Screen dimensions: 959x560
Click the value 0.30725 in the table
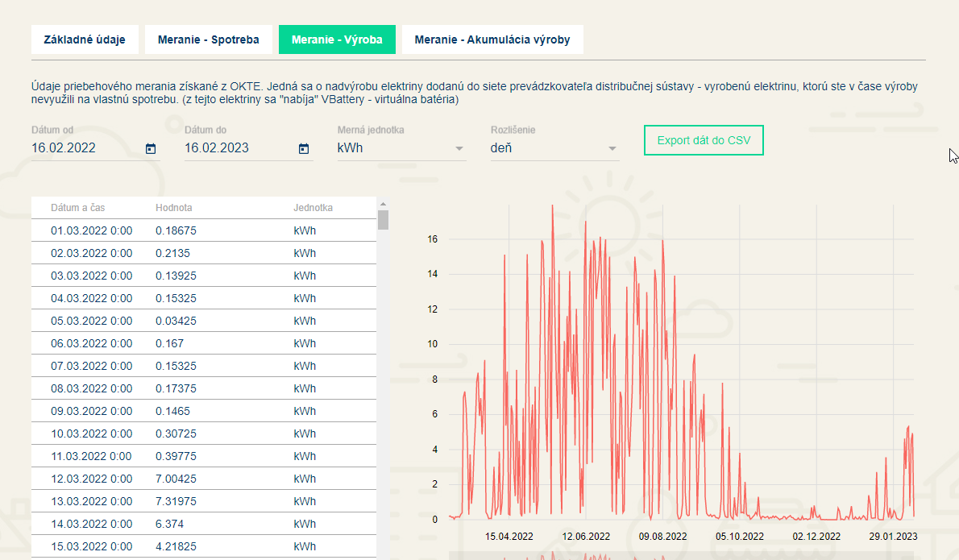click(x=176, y=434)
